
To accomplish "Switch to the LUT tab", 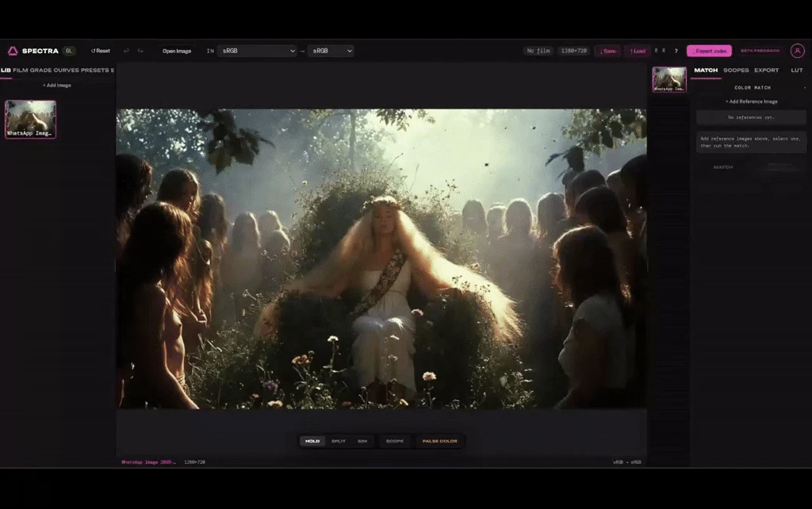I will pos(796,70).
